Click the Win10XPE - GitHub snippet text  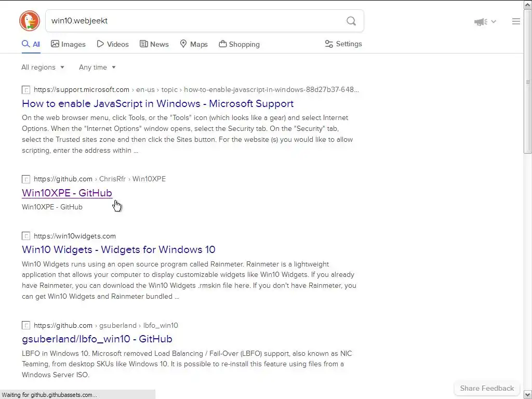[52, 207]
